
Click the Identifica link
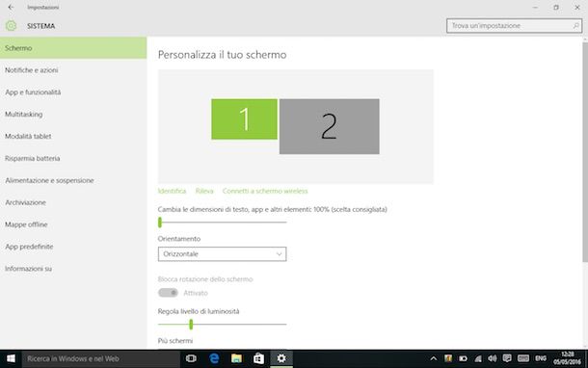pyautogui.click(x=172, y=191)
